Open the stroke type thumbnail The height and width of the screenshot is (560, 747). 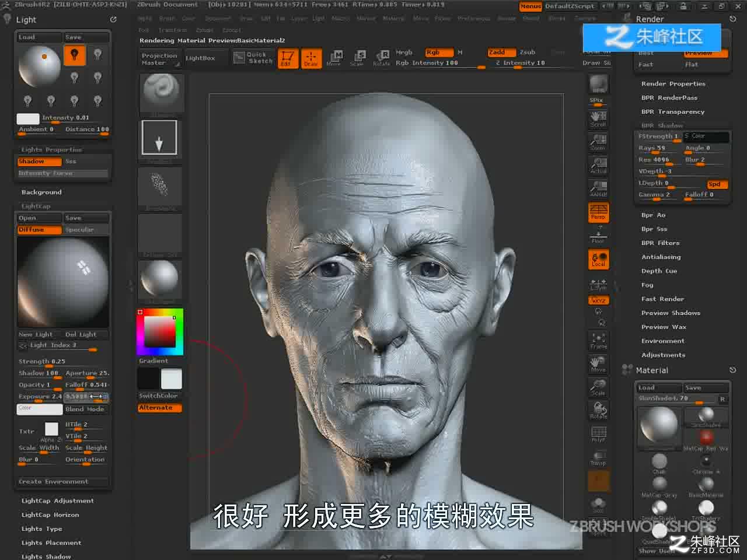pos(159,138)
